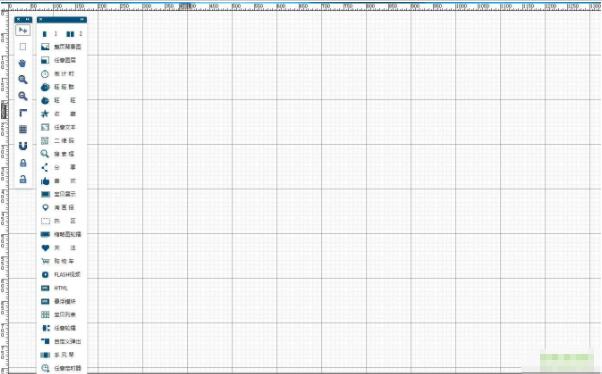This screenshot has width=602, height=374.
Task: Add the FLASH video module
Action: tap(61, 275)
